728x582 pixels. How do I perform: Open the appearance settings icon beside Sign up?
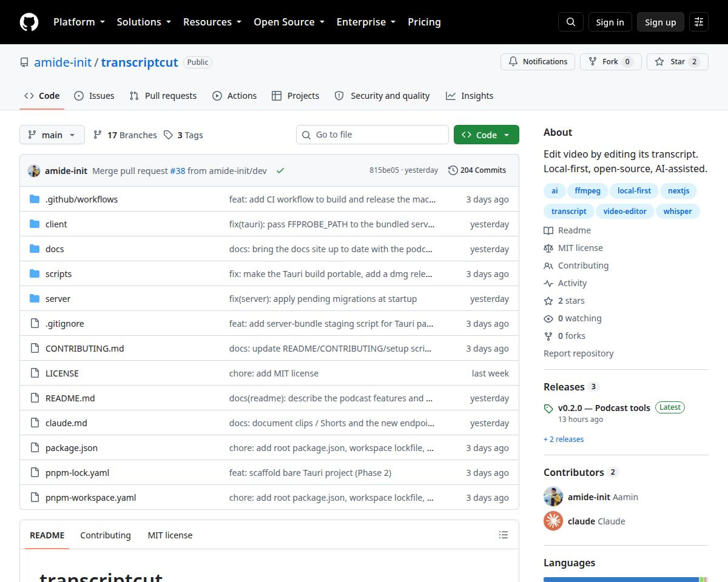pyautogui.click(x=699, y=22)
